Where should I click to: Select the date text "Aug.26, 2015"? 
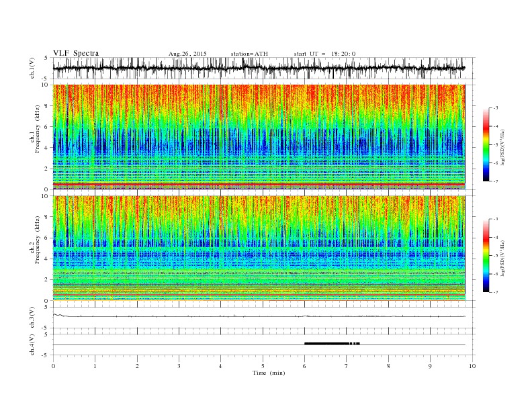click(x=187, y=54)
